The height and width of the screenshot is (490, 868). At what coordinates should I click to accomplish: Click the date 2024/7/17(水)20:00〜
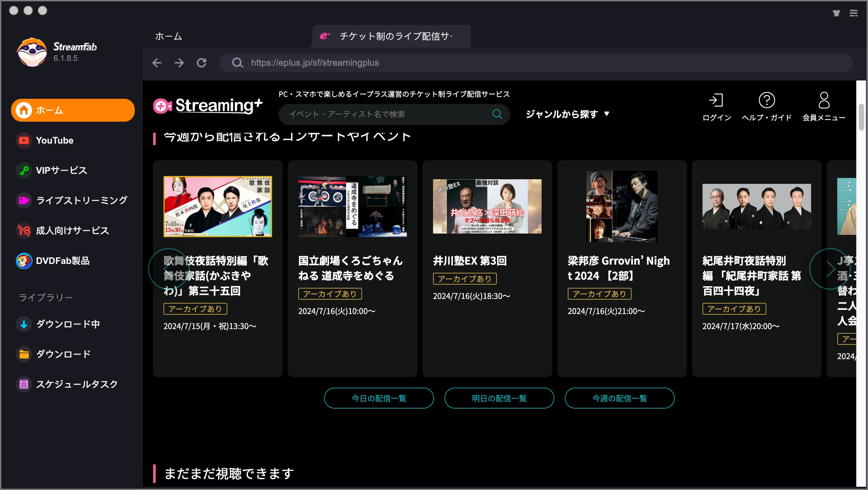click(x=741, y=326)
